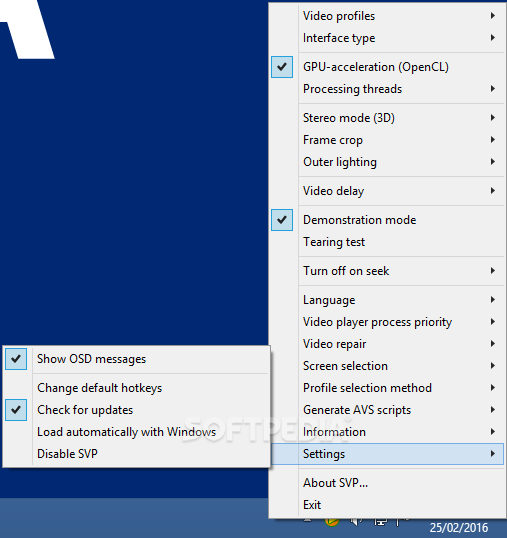507x538 pixels.
Task: Open Video player process priority submenu
Action: coord(387,322)
